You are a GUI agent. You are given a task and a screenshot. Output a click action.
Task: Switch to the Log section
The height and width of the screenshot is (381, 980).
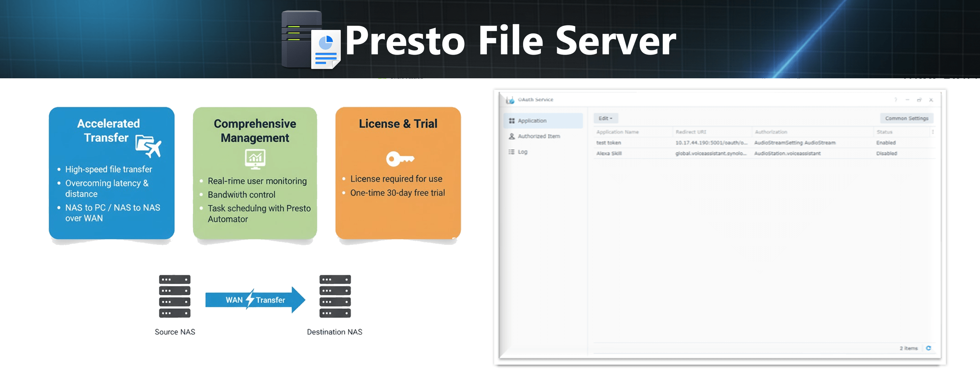point(523,151)
